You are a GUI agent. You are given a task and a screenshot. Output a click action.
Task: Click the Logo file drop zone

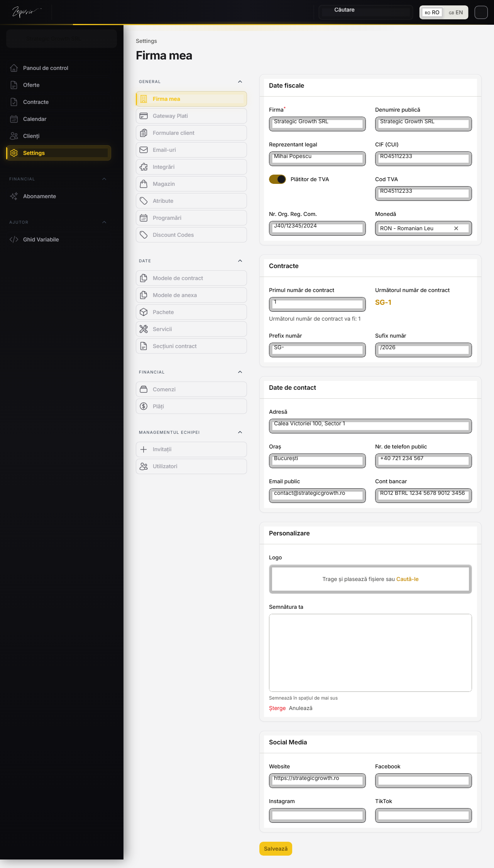370,579
